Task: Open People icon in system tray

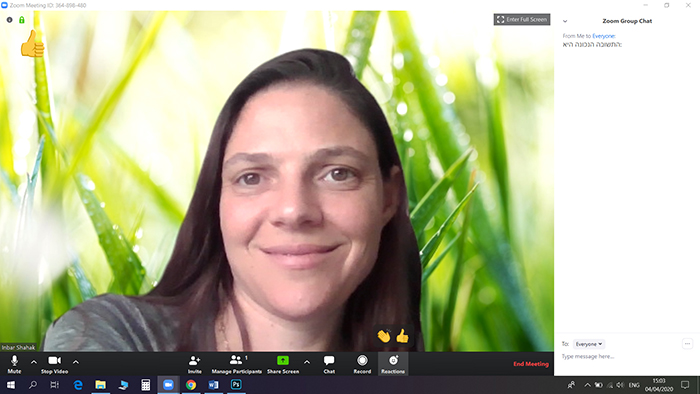Action: point(571,385)
